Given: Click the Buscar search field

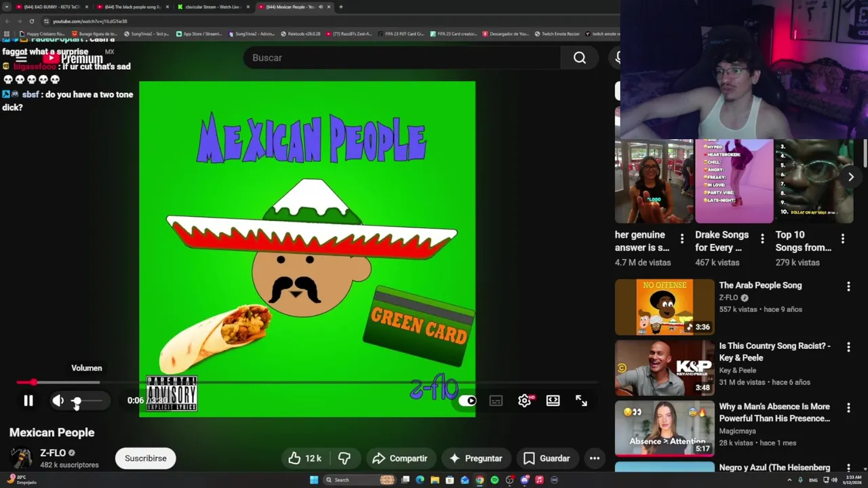Looking at the screenshot, I should [402, 58].
